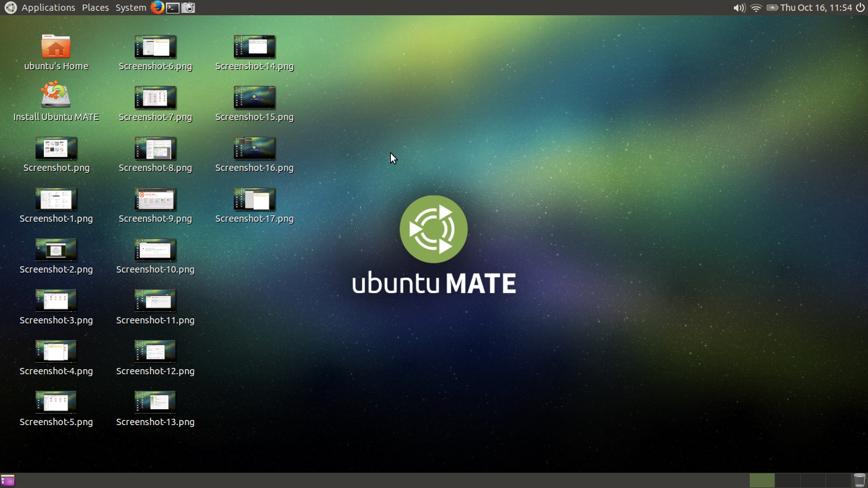Launch the terminal from the top panel
Screen dimensions: 868x488
tap(173, 8)
